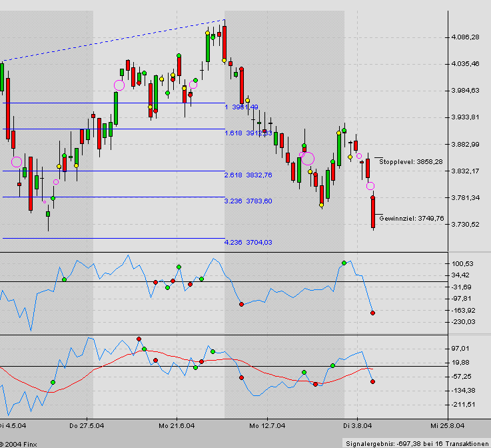Image resolution: width=491 pixels, height=448 pixels.
Task: Click the final red dot on the upper oscillator
Action: point(372,313)
